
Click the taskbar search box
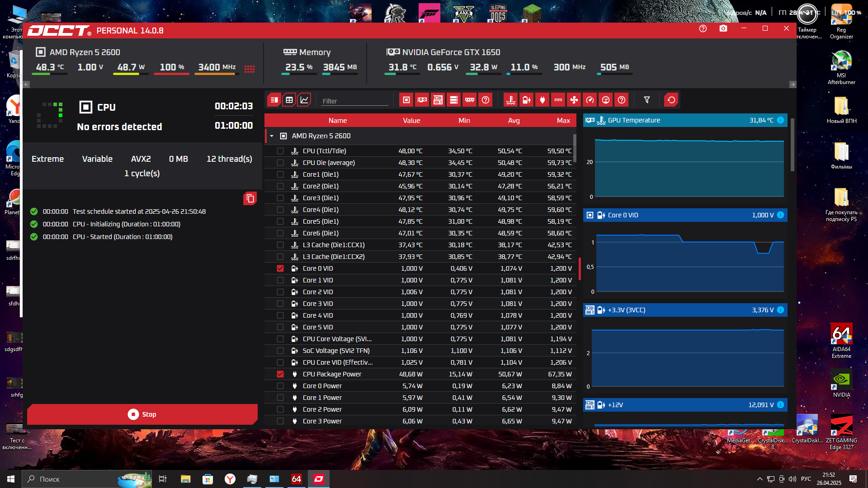click(x=87, y=479)
